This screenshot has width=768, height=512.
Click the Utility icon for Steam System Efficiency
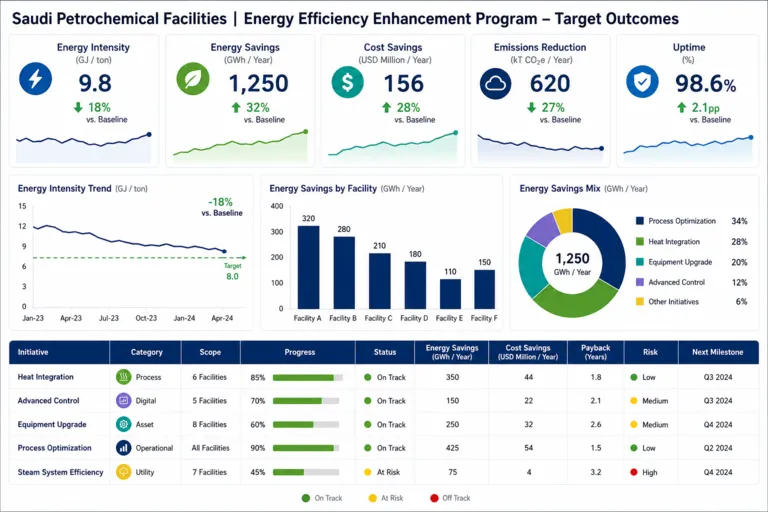[123, 472]
